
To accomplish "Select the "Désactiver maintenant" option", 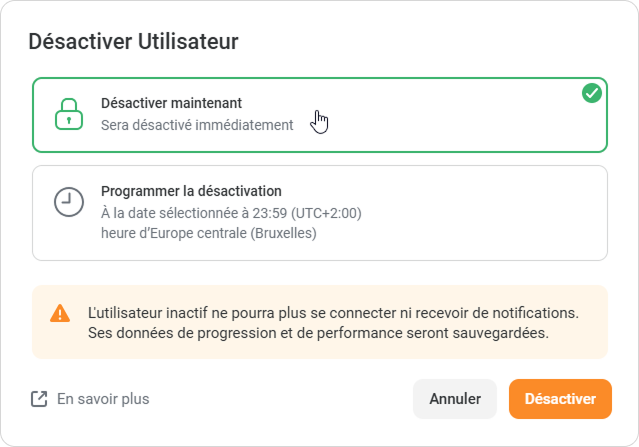I will point(171,103).
